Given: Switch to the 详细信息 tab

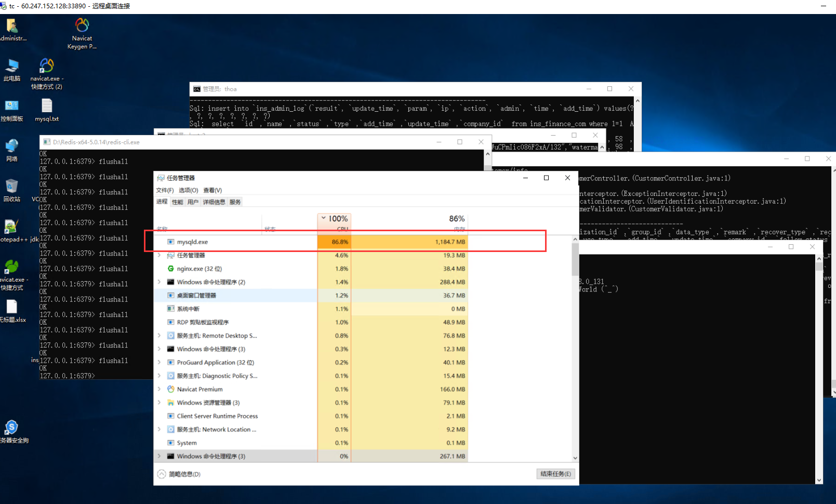Looking at the screenshot, I should pos(214,202).
